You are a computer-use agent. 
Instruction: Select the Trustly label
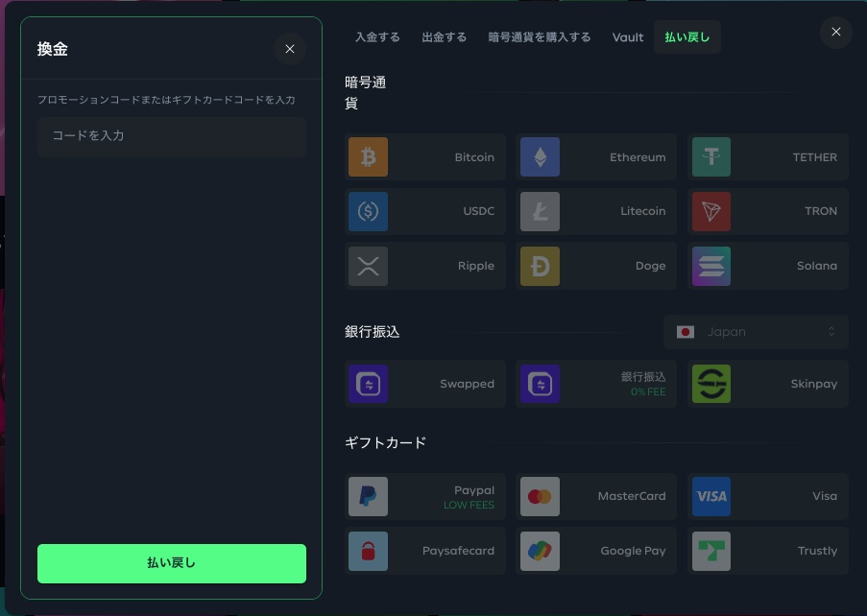[x=817, y=551]
